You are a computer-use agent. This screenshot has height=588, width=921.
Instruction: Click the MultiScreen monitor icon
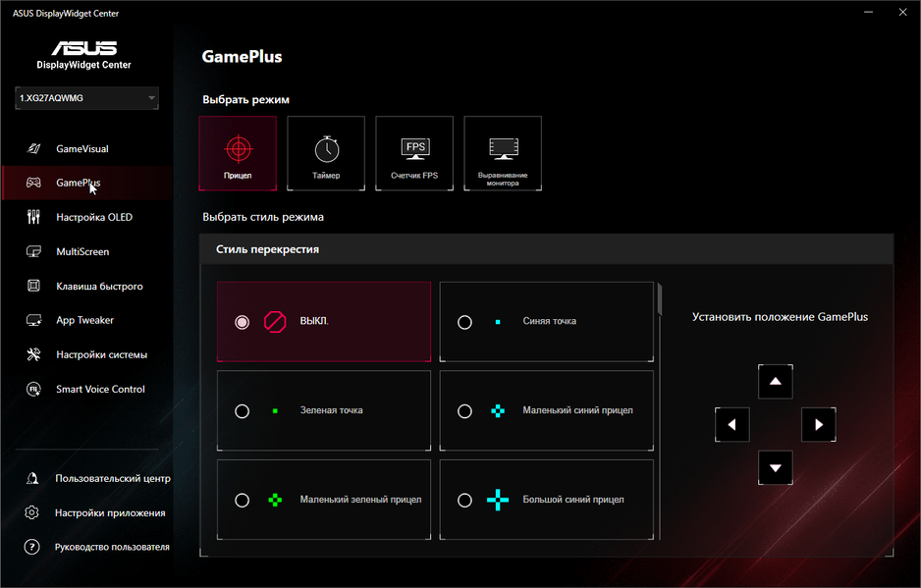[x=33, y=251]
